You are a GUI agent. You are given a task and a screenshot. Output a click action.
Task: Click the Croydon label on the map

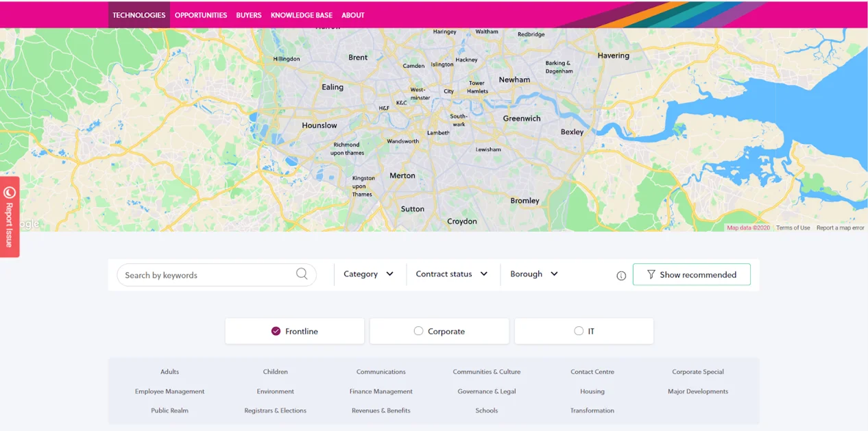(x=462, y=221)
